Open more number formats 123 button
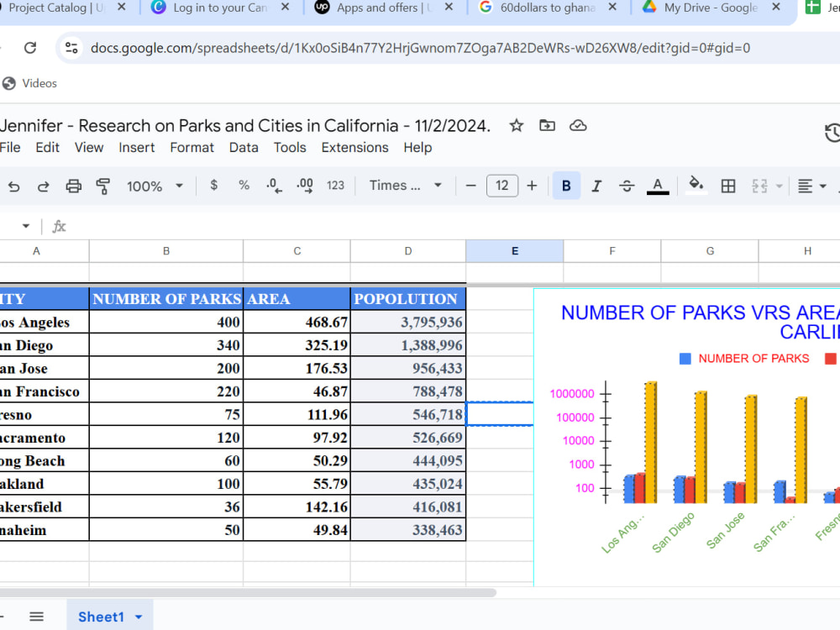Screen dimensions: 840x630 point(335,186)
